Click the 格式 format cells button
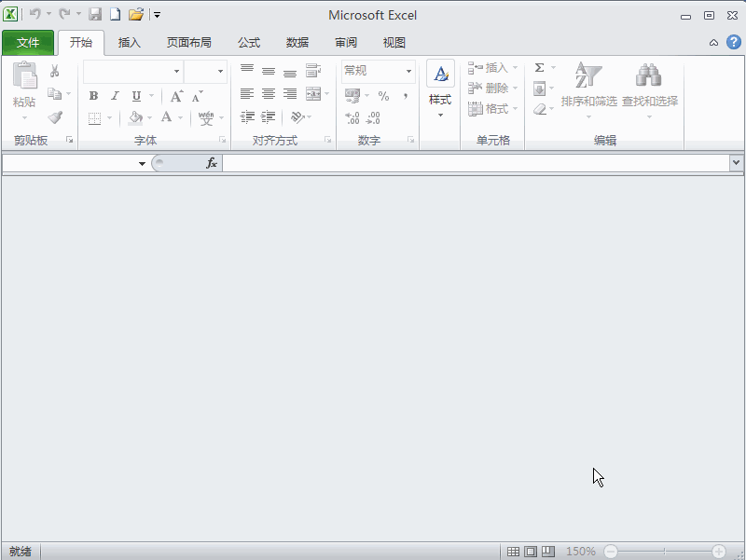Image resolution: width=746 pixels, height=560 pixels. click(492, 109)
